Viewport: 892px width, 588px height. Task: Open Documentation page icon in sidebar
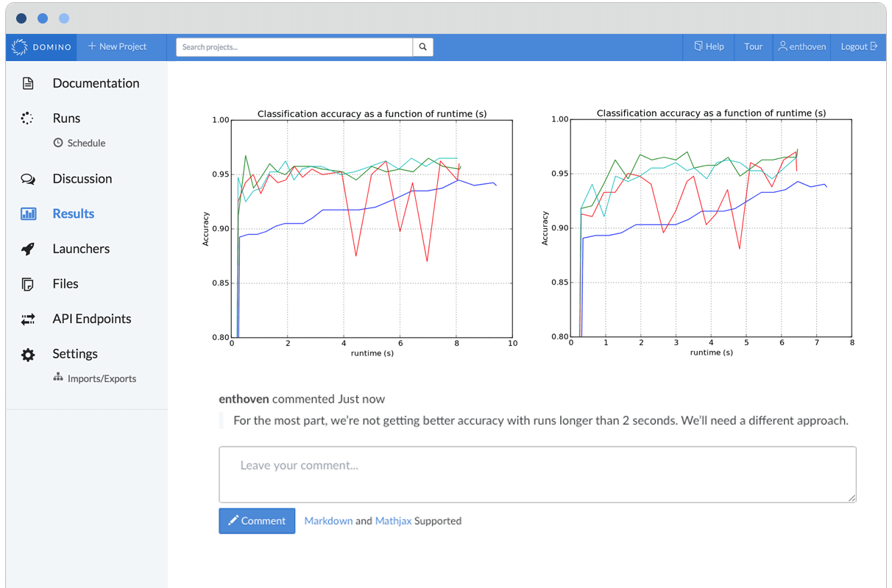pos(28,83)
